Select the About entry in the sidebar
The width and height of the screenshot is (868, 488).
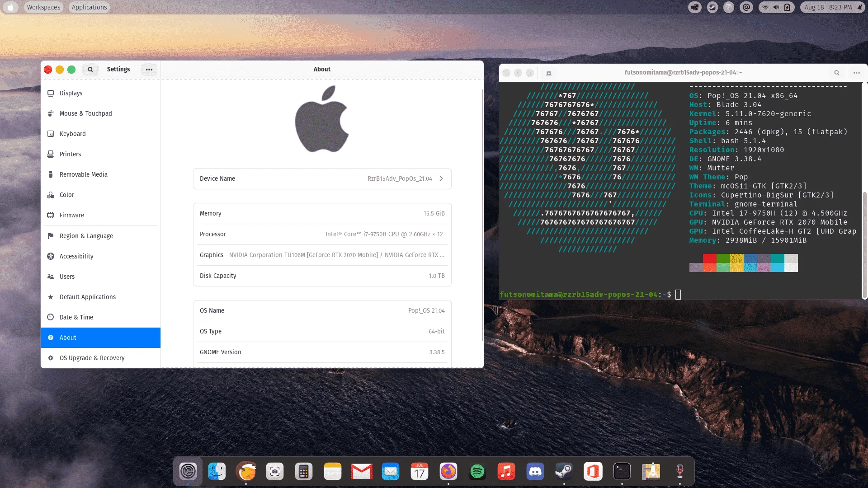[x=100, y=338]
